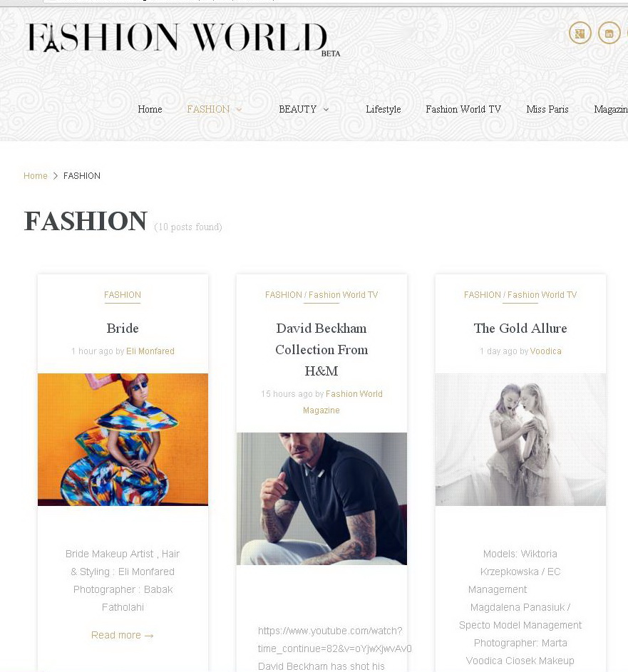Viewport: 628px width, 672px height.
Task: Click Read more under Bride post
Action: click(123, 635)
